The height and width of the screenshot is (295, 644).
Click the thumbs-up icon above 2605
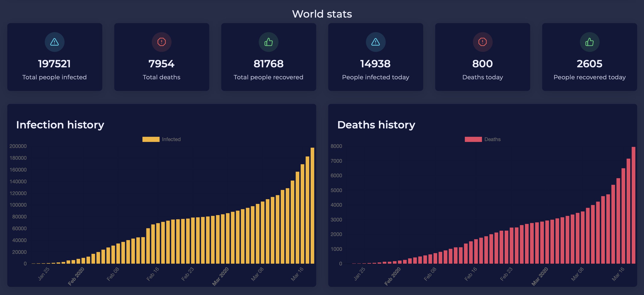[x=590, y=42]
